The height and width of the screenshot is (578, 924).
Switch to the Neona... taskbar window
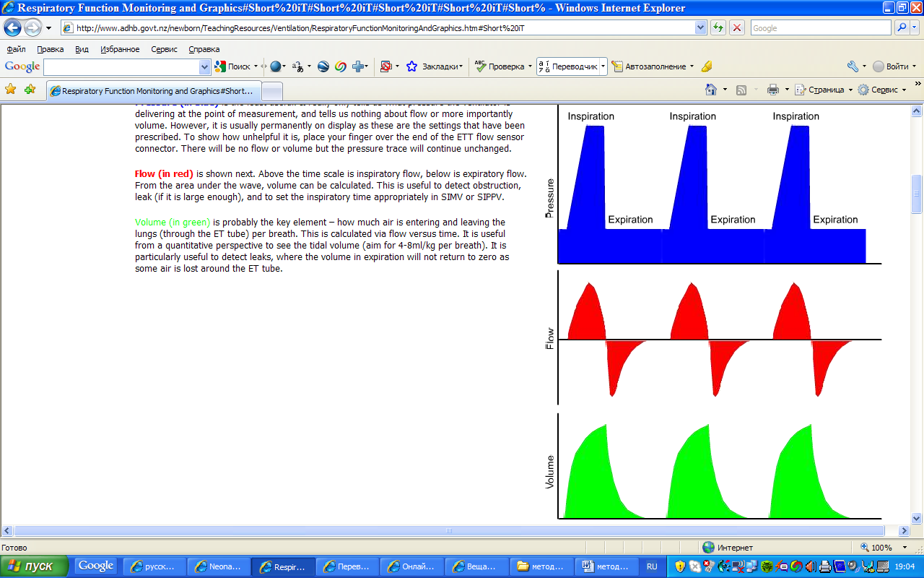pyautogui.click(x=219, y=567)
